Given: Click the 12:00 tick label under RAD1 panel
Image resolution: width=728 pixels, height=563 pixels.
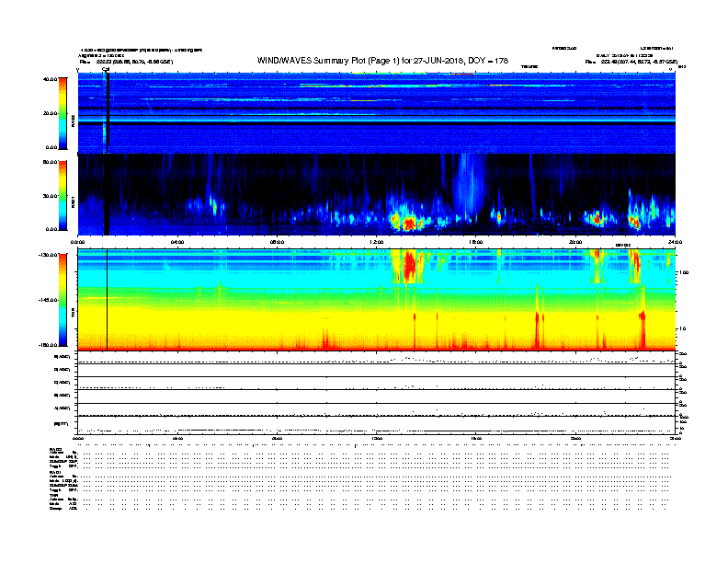Looking at the screenshot, I should [x=377, y=242].
